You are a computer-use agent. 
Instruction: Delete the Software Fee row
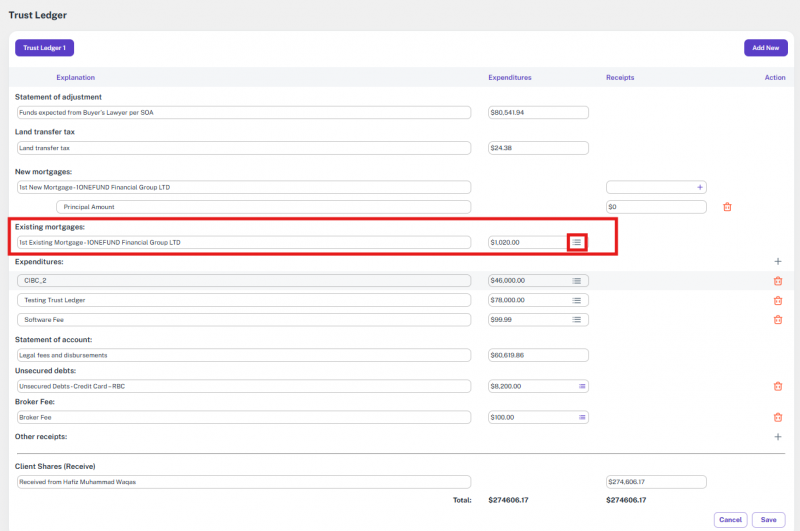point(777,320)
